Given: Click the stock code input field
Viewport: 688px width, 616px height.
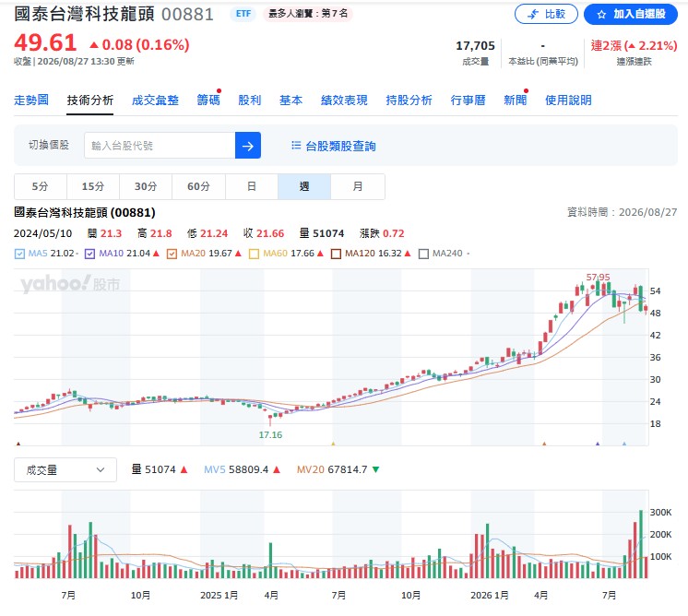Looking at the screenshot, I should pos(160,145).
